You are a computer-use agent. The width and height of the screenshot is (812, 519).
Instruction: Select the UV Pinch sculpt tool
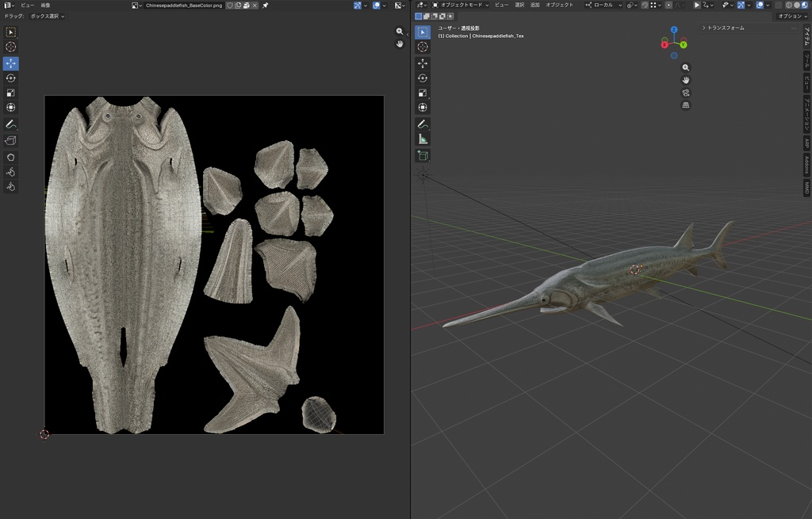[x=10, y=187]
